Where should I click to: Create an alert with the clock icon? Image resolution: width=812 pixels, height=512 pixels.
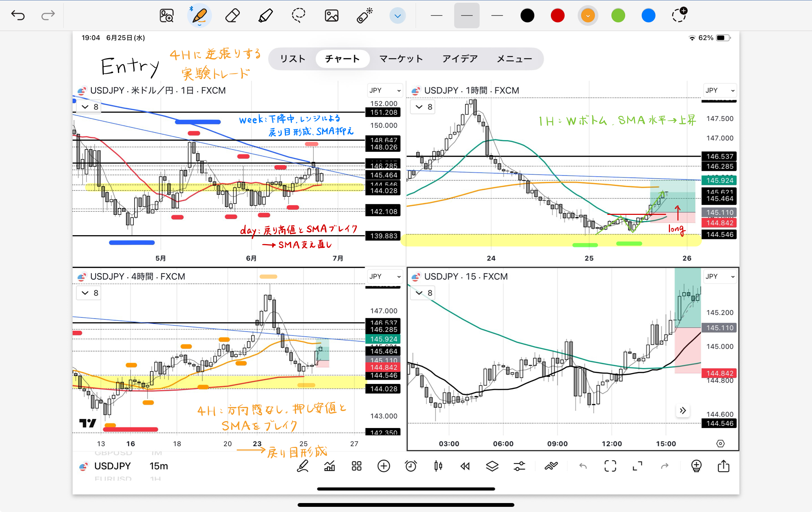(x=411, y=466)
